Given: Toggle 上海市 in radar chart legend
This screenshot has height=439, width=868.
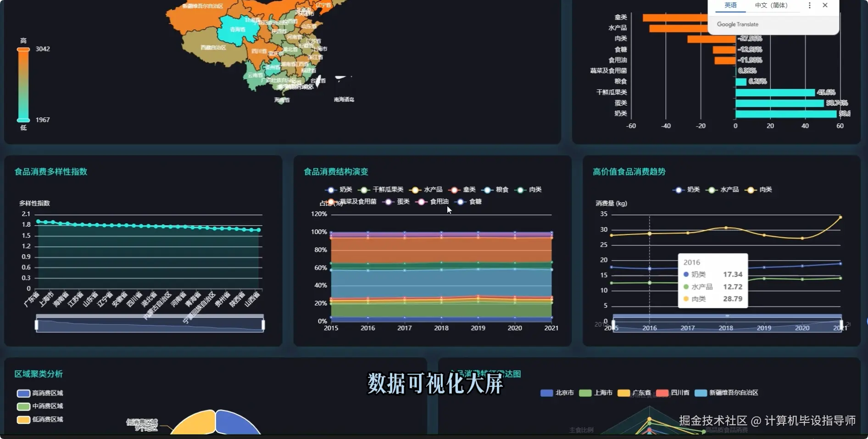Looking at the screenshot, I should 595,393.
